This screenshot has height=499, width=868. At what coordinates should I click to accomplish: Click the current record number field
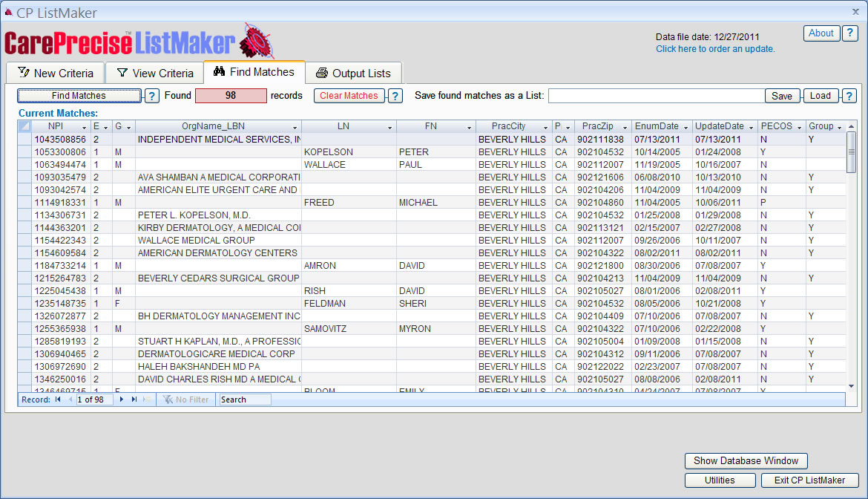94,399
